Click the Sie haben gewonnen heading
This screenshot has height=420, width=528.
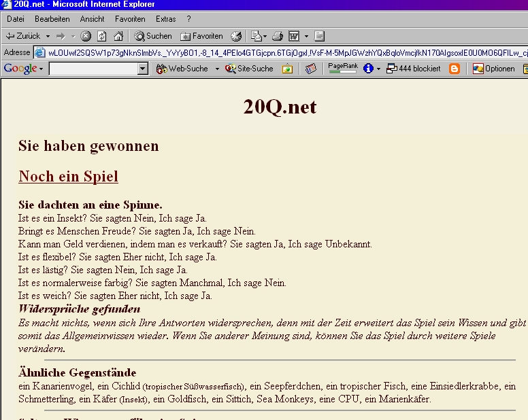88,146
